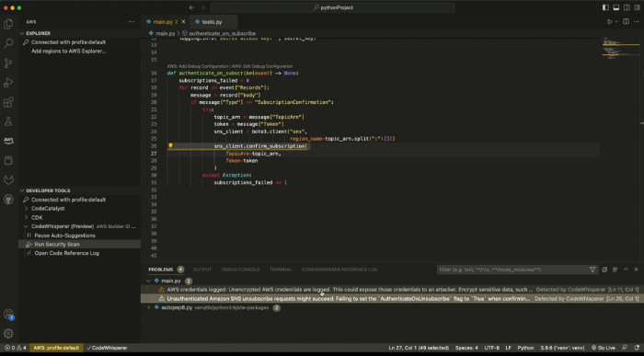The image size is (644, 356).
Task: Open the Testing flask view
Action: 8,121
